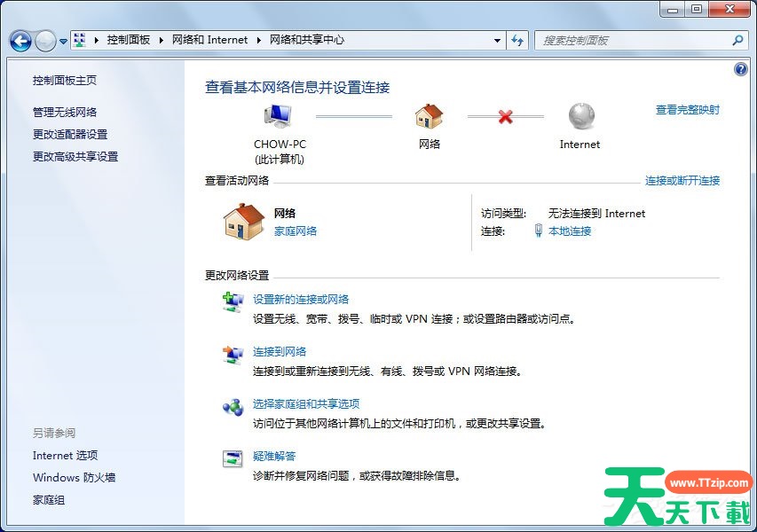
Task: Click the homegroup spheres icon
Action: (x=233, y=408)
